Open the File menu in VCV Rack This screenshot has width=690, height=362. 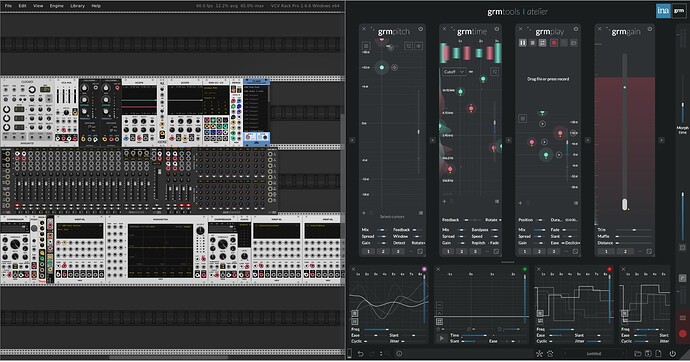8,6
